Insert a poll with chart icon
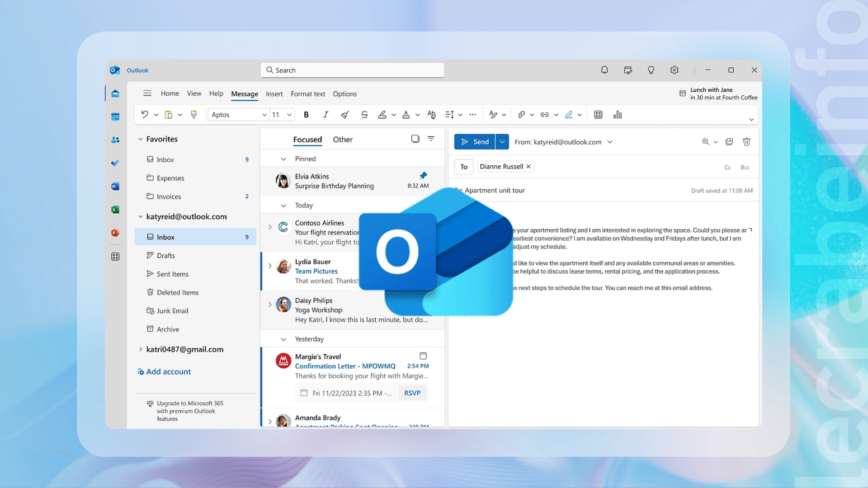The width and height of the screenshot is (868, 488). pyautogui.click(x=618, y=115)
